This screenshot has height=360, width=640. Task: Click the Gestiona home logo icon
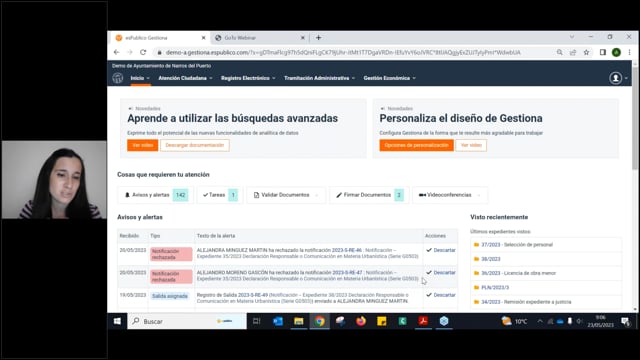(118, 78)
